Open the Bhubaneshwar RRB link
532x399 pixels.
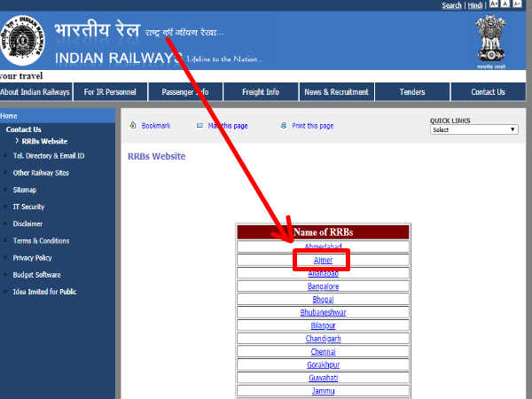(323, 312)
